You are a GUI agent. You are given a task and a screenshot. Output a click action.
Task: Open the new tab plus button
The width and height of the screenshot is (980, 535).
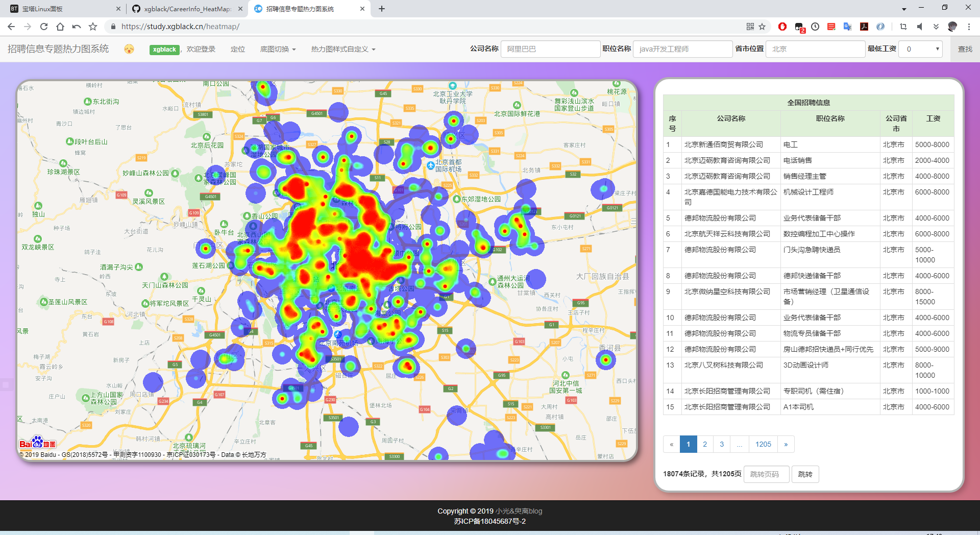click(382, 9)
